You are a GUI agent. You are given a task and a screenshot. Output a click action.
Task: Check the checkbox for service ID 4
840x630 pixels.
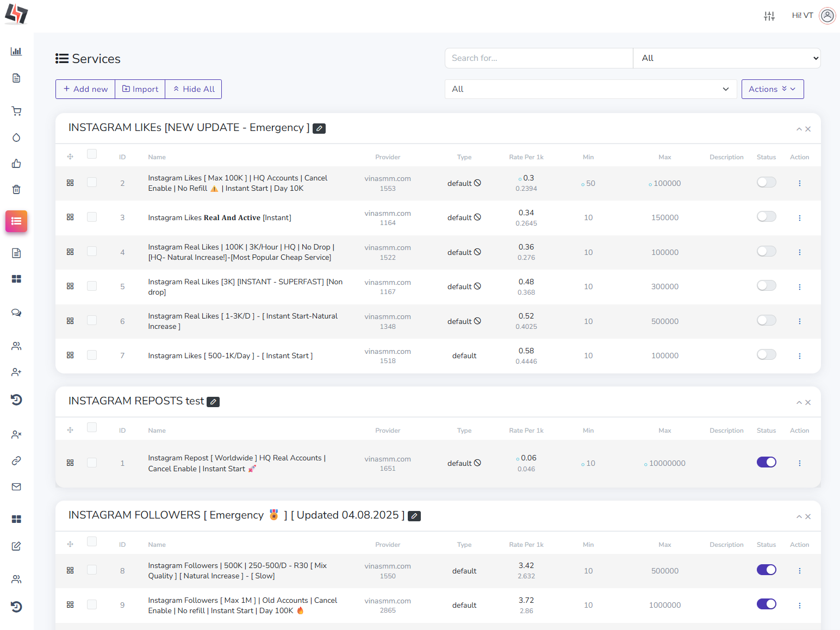pyautogui.click(x=92, y=251)
